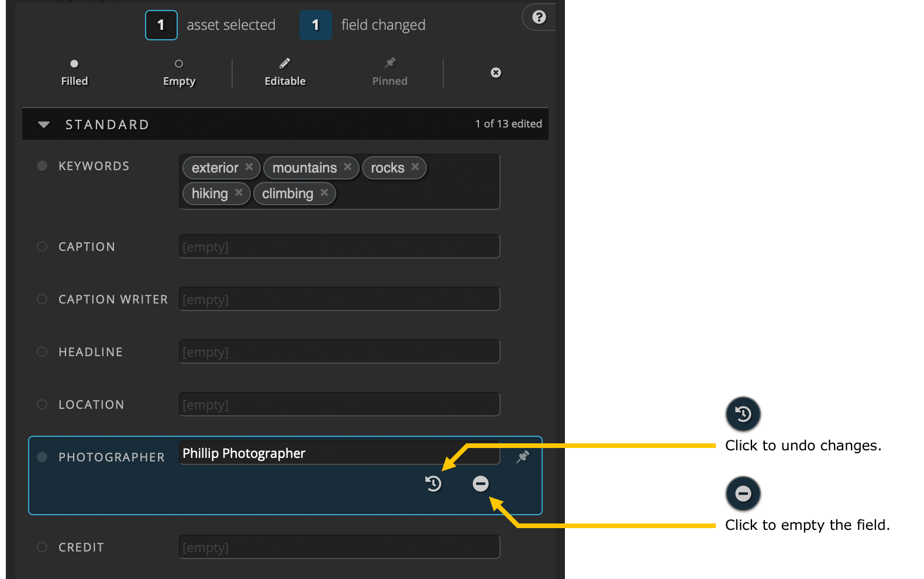Screen dimensions: 924x579
Task: Click the '1 of 13 edited' text
Action: coord(509,124)
